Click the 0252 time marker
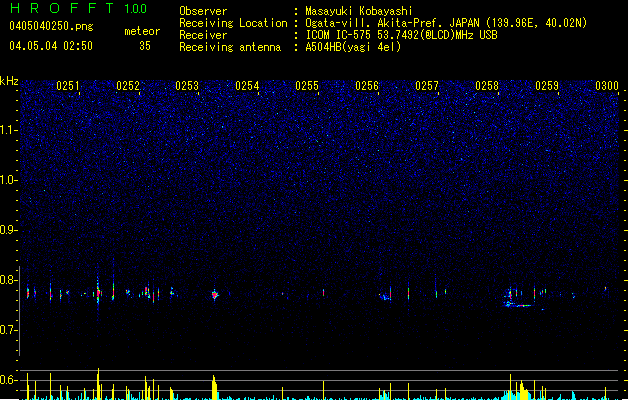Viewport: 629px width, 400px height. (128, 86)
